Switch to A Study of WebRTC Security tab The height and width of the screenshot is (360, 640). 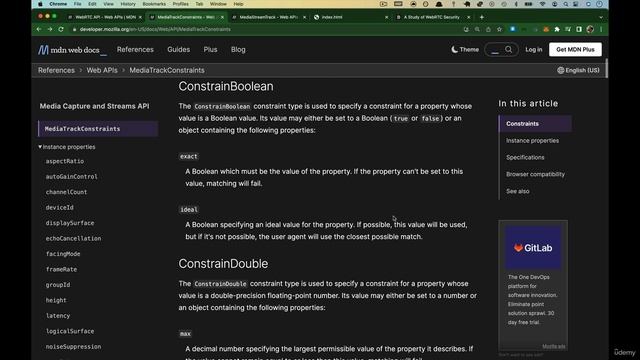tap(433, 17)
